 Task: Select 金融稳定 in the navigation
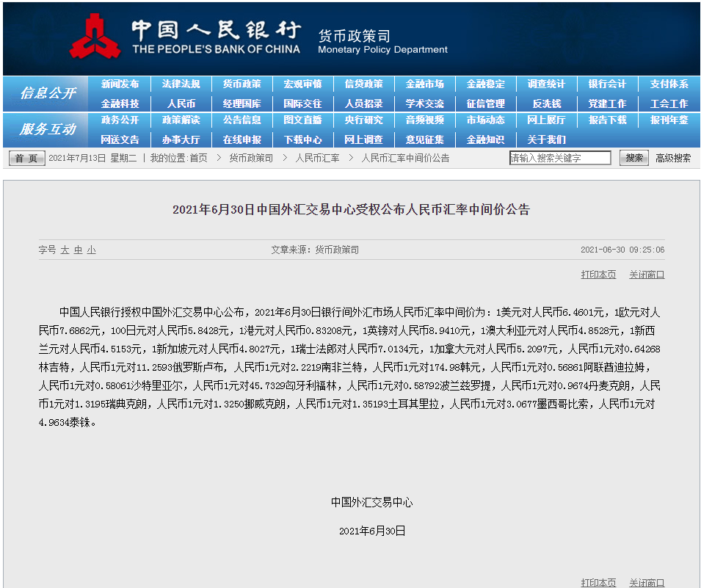485,84
